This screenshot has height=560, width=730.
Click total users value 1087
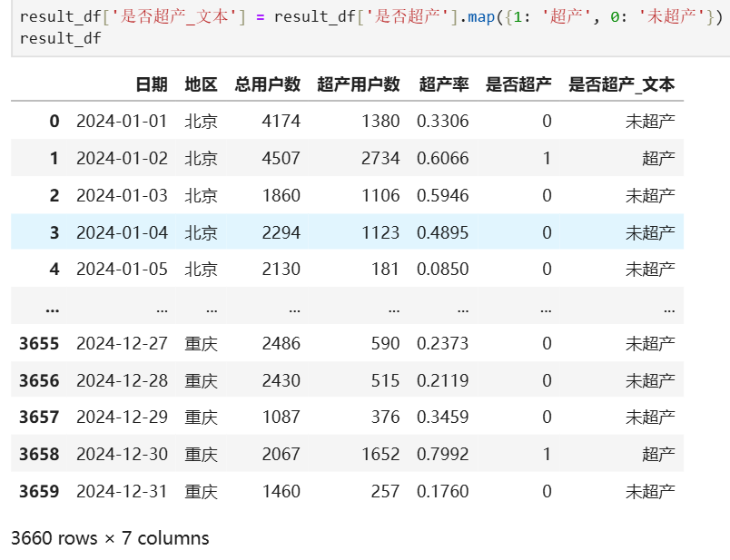tap(281, 418)
